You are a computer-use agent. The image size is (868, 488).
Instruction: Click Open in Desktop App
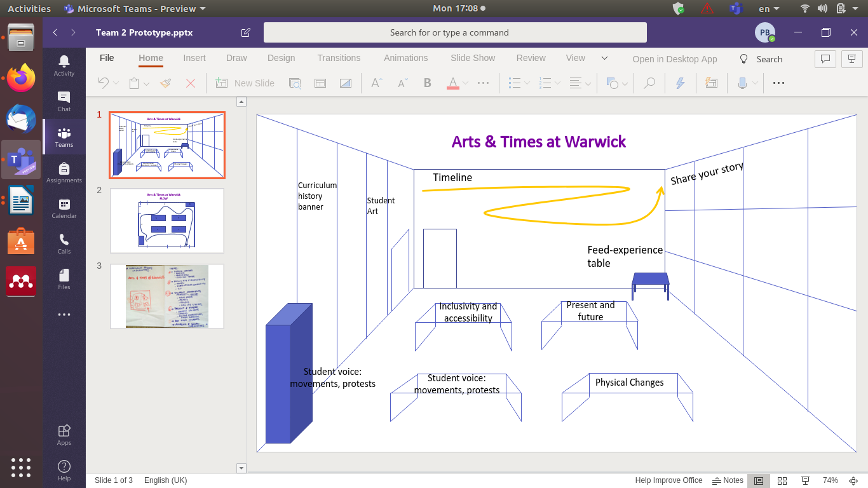click(674, 59)
